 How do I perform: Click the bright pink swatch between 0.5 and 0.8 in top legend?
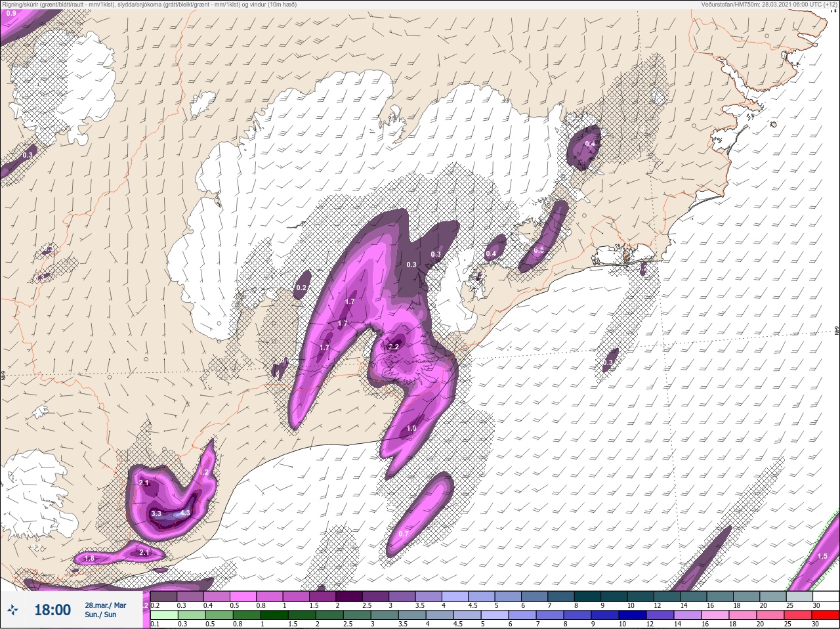tap(244, 596)
